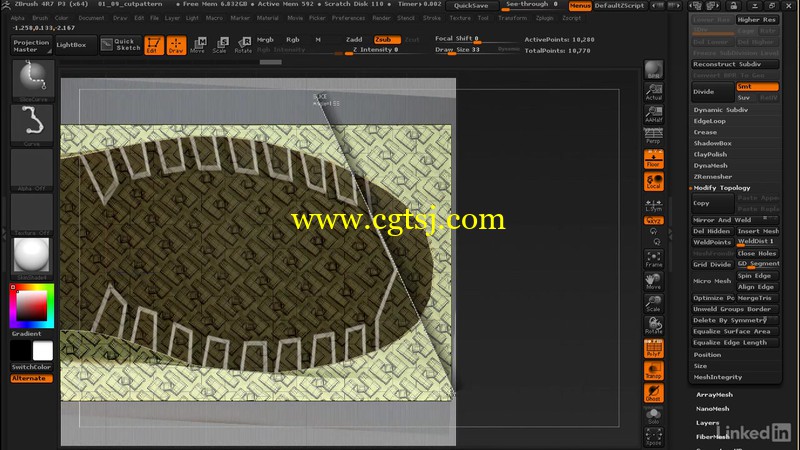This screenshot has width=800, height=450.
Task: Open the LightBox browser
Action: coord(71,45)
